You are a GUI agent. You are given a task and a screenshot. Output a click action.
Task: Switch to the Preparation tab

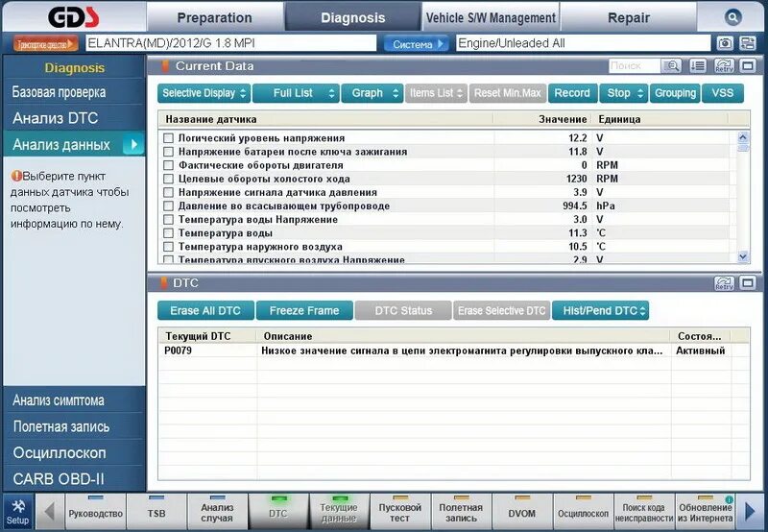[x=214, y=18]
